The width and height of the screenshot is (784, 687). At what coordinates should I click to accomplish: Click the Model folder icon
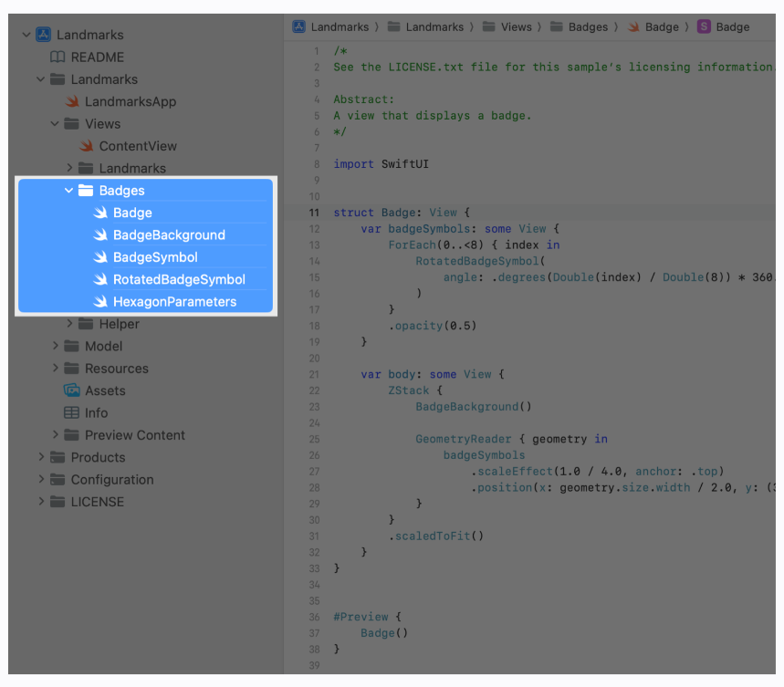(71, 347)
